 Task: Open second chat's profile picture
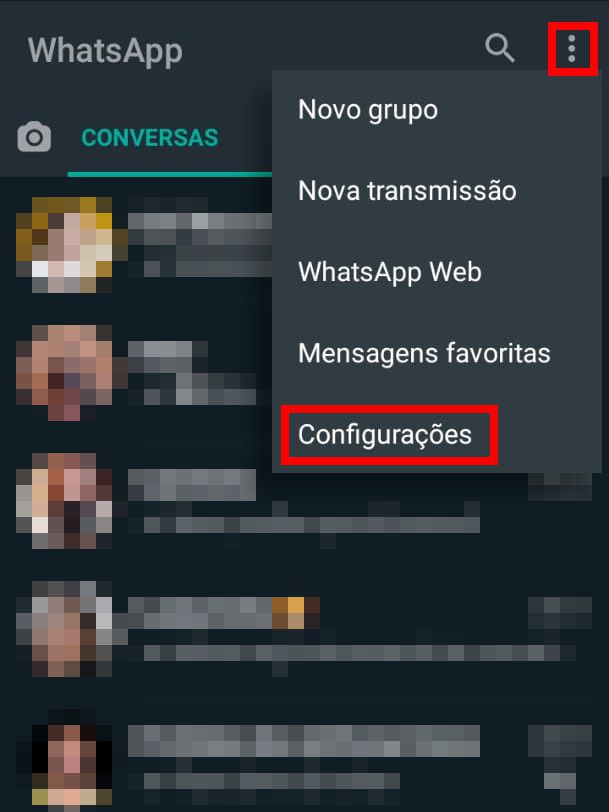click(65, 373)
